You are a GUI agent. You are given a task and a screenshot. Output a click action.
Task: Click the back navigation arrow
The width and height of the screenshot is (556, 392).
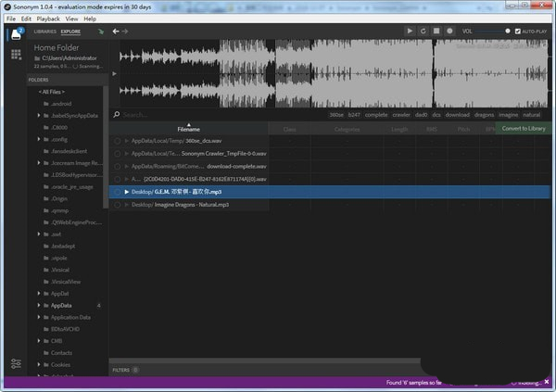click(x=116, y=31)
